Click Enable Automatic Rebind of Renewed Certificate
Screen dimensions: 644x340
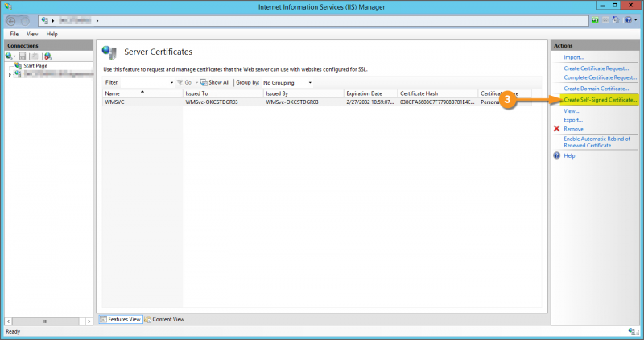pos(597,143)
